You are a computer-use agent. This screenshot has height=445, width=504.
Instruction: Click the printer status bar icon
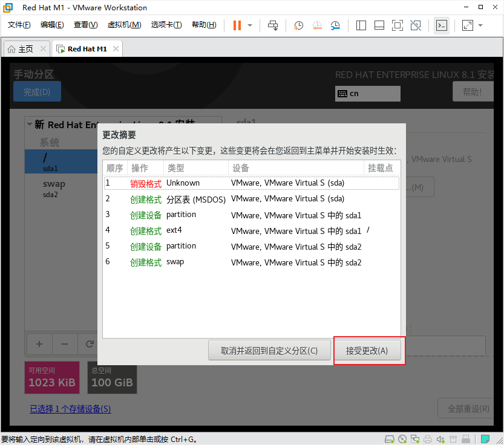tap(428, 439)
